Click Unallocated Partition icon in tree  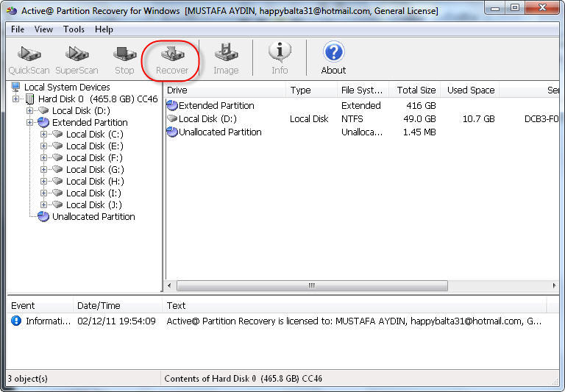tap(43, 216)
